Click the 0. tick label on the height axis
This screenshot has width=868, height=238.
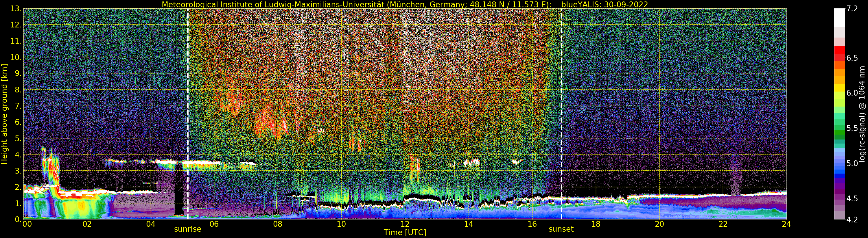point(18,219)
